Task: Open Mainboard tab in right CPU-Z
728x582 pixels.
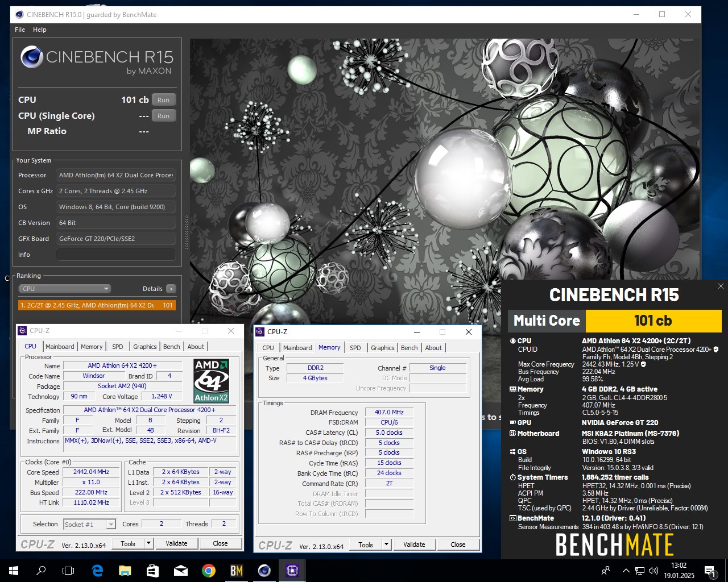Action: [297, 348]
